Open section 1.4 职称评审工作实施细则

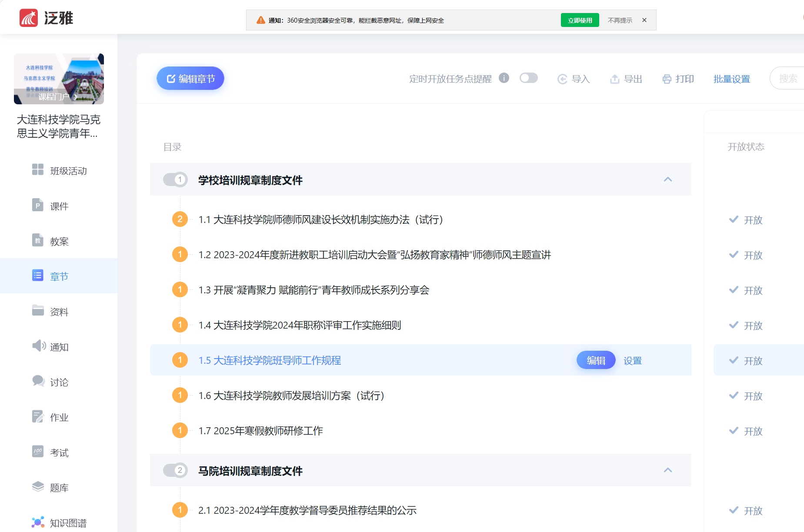pyautogui.click(x=300, y=325)
